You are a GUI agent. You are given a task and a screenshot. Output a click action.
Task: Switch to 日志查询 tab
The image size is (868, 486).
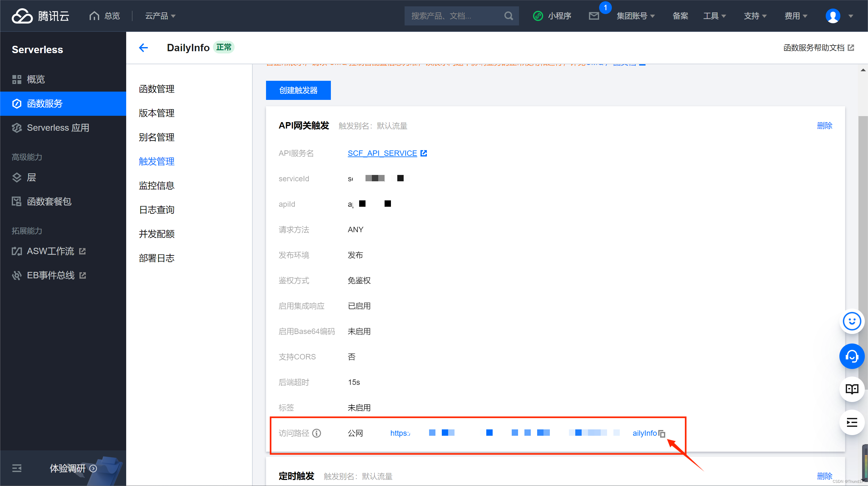[156, 210]
